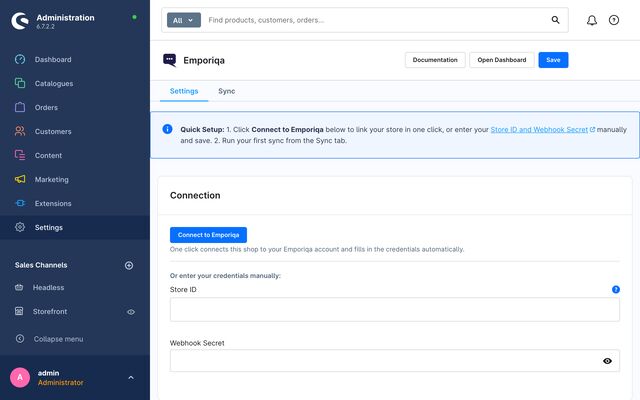Image resolution: width=640 pixels, height=400 pixels.
Task: Focus the Webhook Secret input field
Action: [x=395, y=361]
